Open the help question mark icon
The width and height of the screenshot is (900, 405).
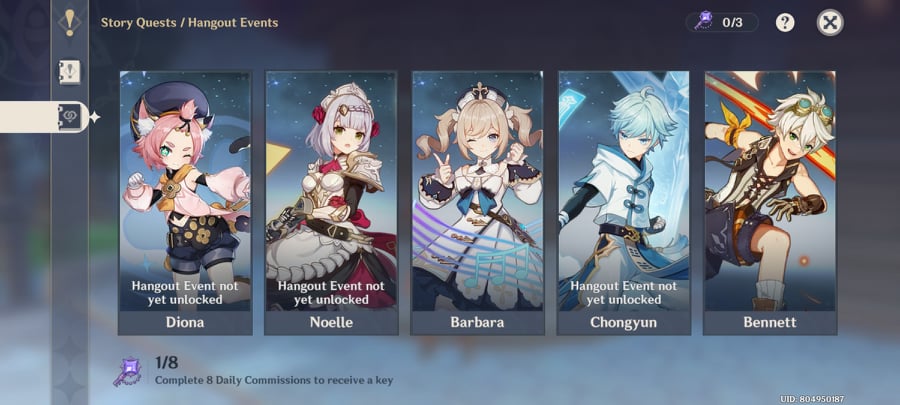(785, 23)
